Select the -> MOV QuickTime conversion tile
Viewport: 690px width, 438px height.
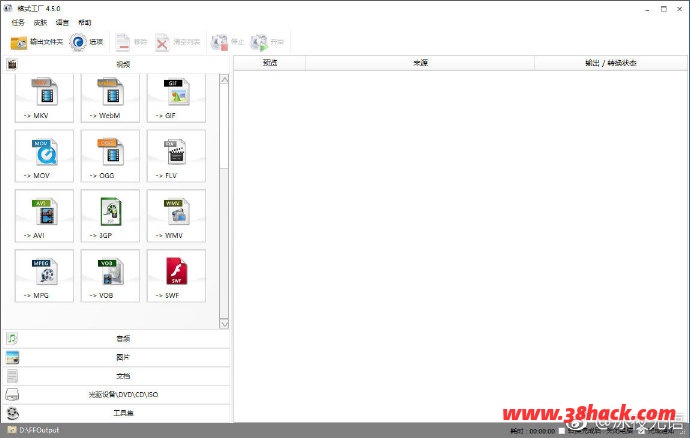pos(44,156)
